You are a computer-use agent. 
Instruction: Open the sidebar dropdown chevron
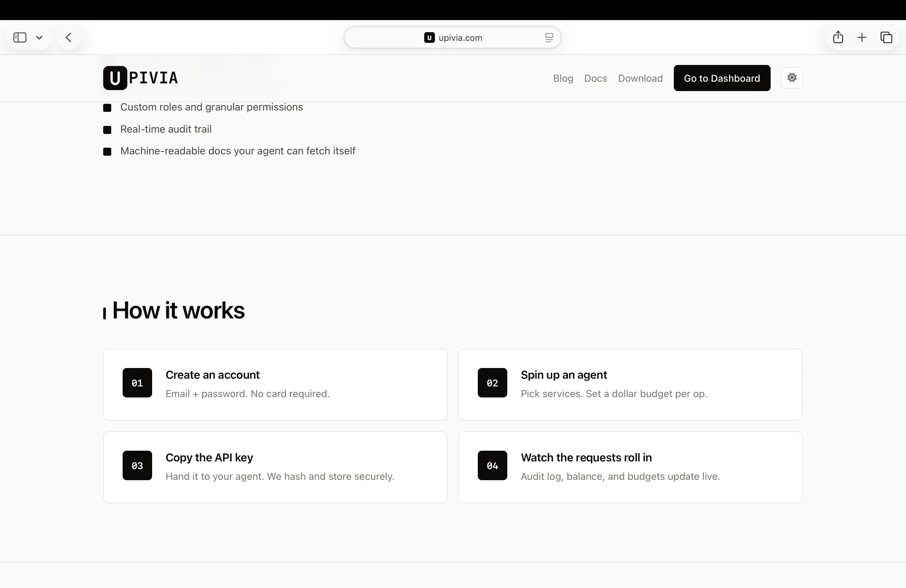pyautogui.click(x=39, y=38)
